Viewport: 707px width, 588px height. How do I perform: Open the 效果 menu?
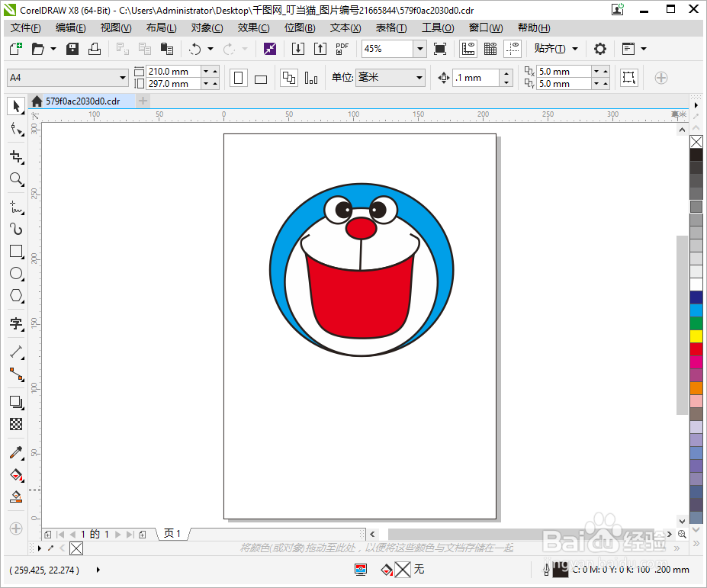pyautogui.click(x=253, y=28)
